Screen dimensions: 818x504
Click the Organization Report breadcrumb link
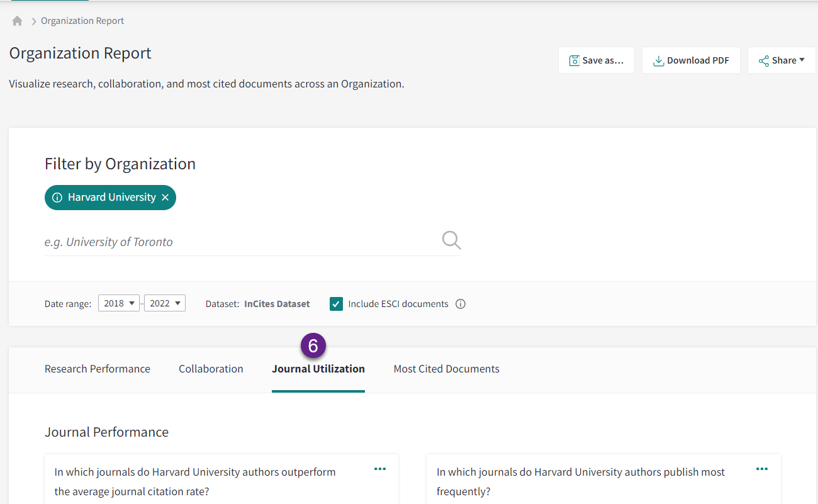pyautogui.click(x=82, y=21)
